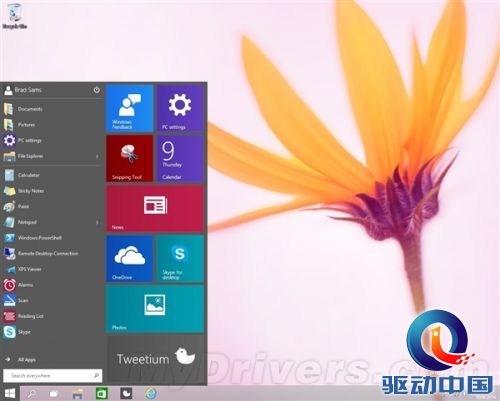This screenshot has height=401, width=500.
Task: Open the Alarms app in the list
Action: click(x=52, y=285)
